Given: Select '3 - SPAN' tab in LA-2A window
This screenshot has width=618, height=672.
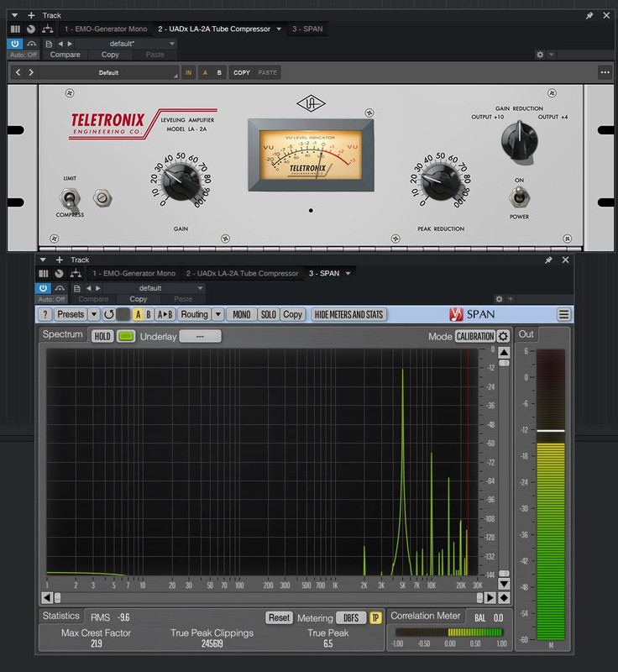Looking at the screenshot, I should 307,29.
